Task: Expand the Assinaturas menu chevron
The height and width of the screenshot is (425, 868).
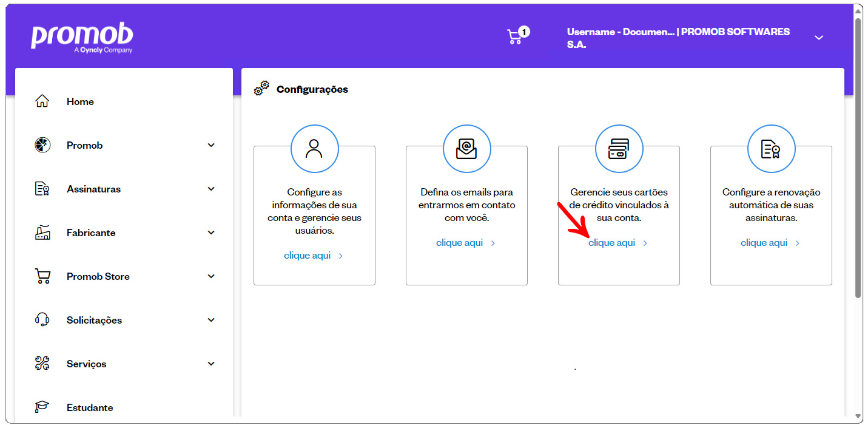Action: coord(211,189)
